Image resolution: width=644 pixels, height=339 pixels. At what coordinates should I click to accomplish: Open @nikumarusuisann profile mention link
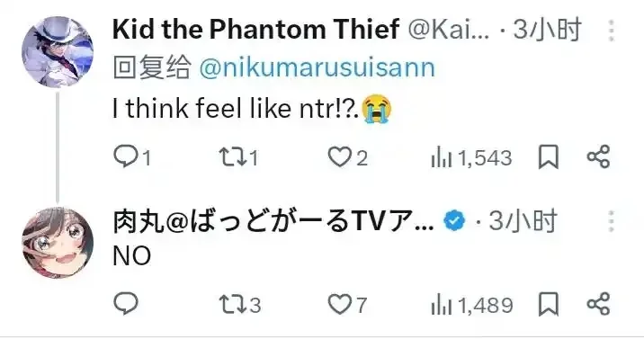[x=317, y=67]
